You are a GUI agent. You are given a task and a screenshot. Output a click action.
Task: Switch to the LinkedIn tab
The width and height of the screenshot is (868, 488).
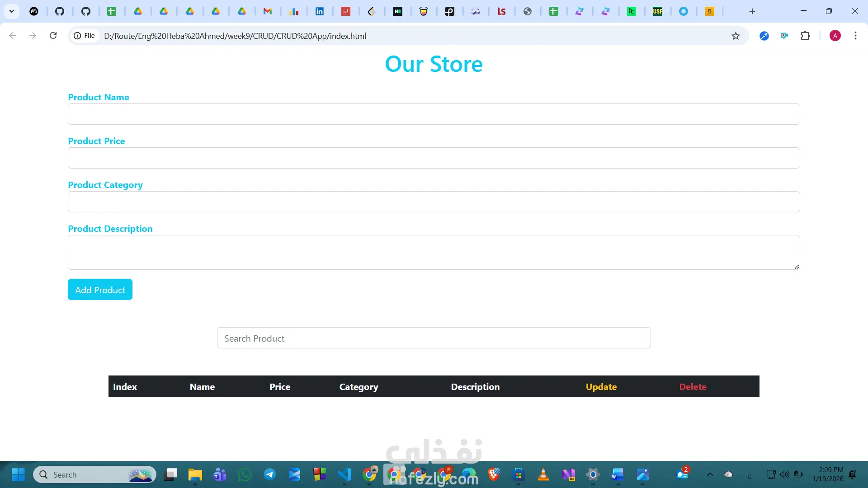(320, 11)
